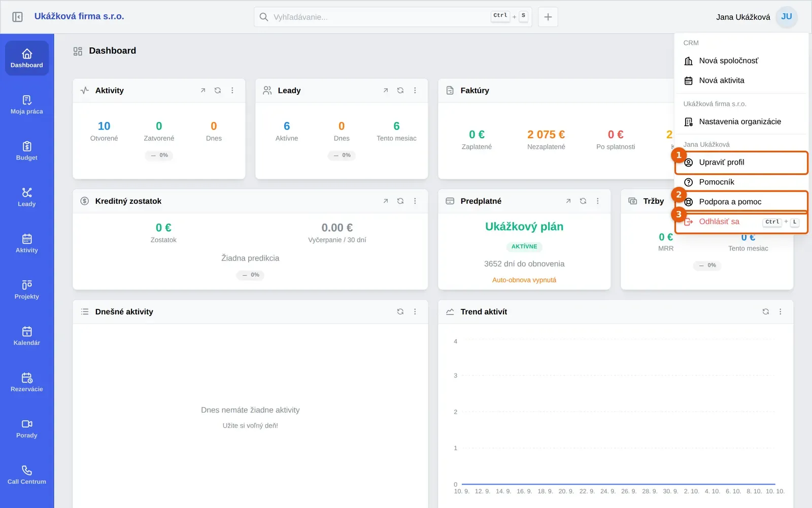This screenshot has width=812, height=508.
Task: Click the Ukážkový plán title
Action: (524, 227)
